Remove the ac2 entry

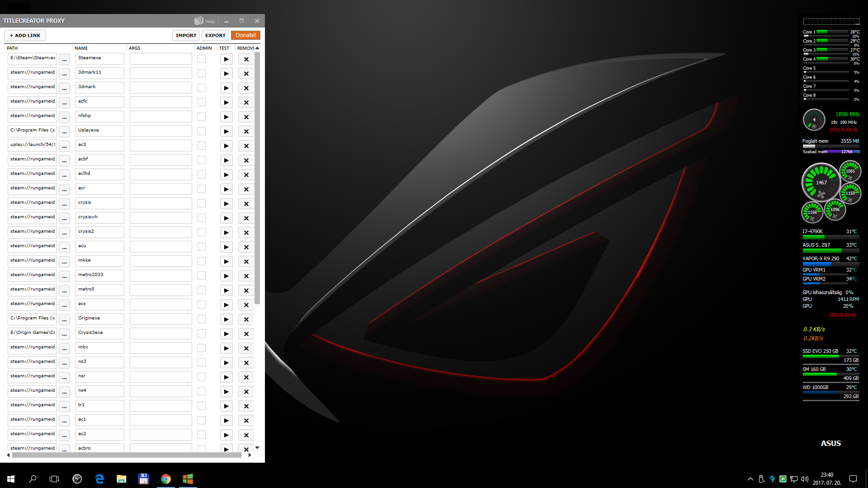coord(246,435)
